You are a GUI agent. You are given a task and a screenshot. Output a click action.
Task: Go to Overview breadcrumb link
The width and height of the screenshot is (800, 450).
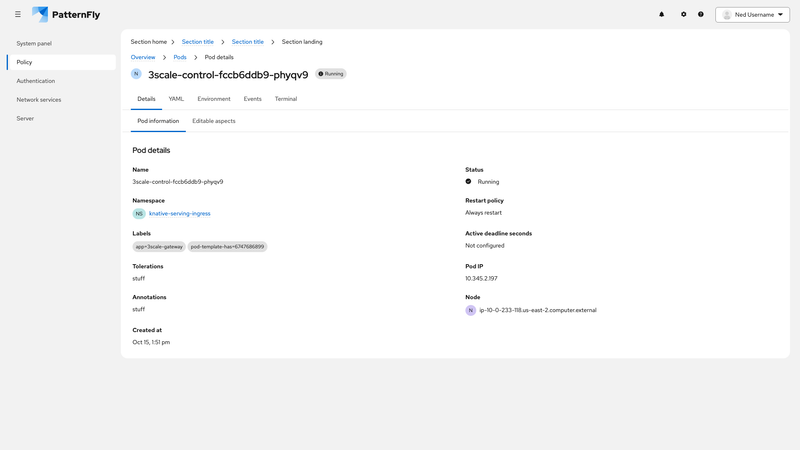click(x=143, y=57)
